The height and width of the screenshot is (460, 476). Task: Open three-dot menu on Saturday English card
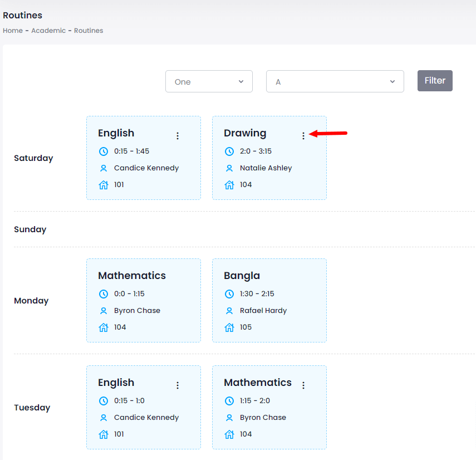pos(178,136)
